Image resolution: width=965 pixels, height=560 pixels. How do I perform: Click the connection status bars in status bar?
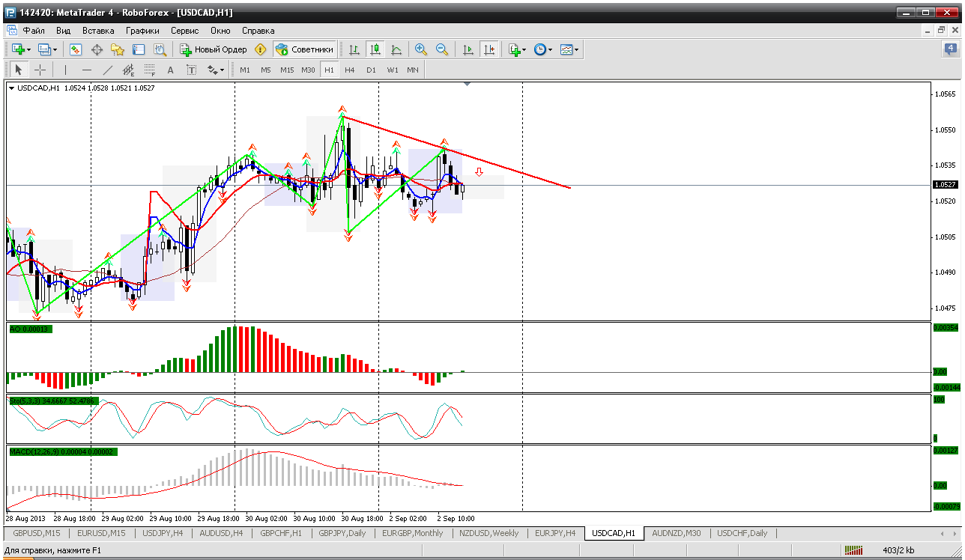tap(853, 550)
